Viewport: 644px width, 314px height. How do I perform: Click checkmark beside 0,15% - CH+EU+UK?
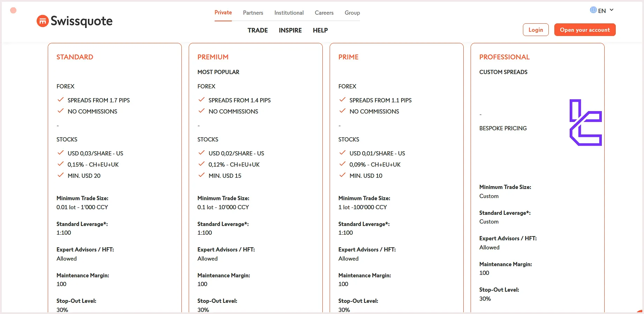coord(61,164)
